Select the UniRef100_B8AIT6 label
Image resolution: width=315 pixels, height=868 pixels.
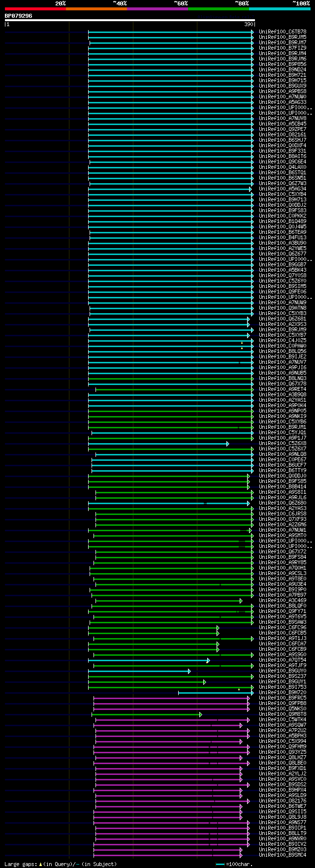[283, 156]
